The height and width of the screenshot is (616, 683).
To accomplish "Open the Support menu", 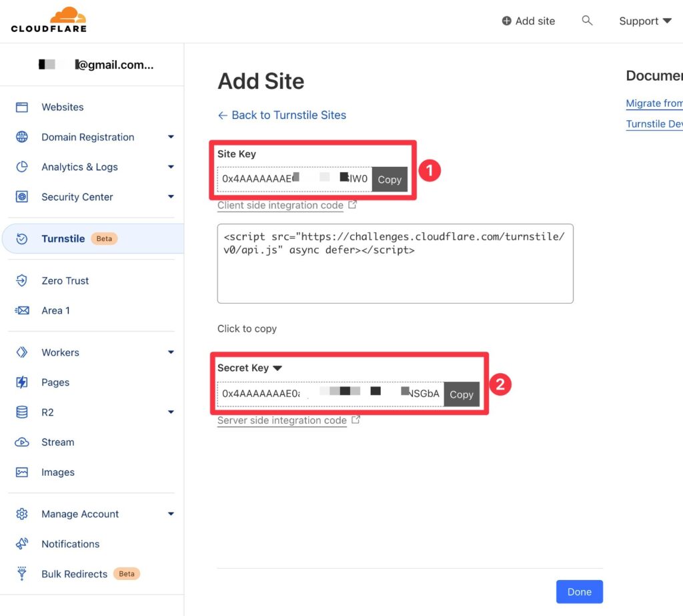I will tap(644, 21).
